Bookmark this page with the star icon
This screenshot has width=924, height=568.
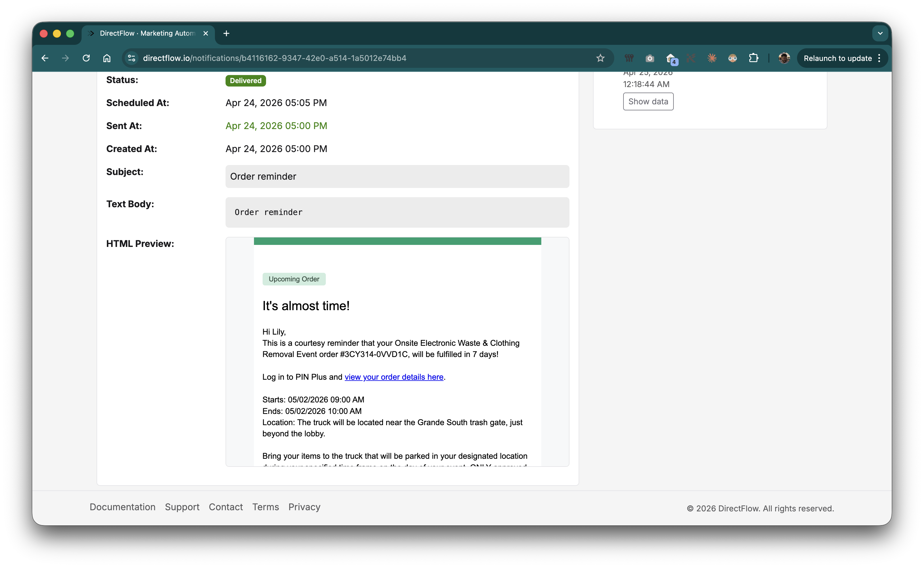click(x=600, y=58)
